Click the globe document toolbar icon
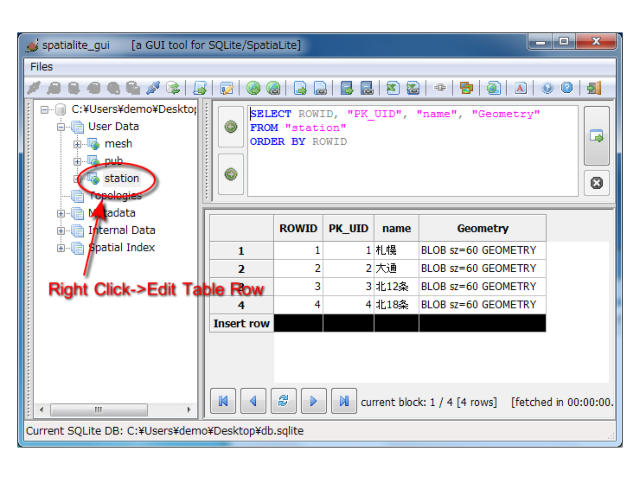Image resolution: width=640 pixels, height=480 pixels. 493,88
